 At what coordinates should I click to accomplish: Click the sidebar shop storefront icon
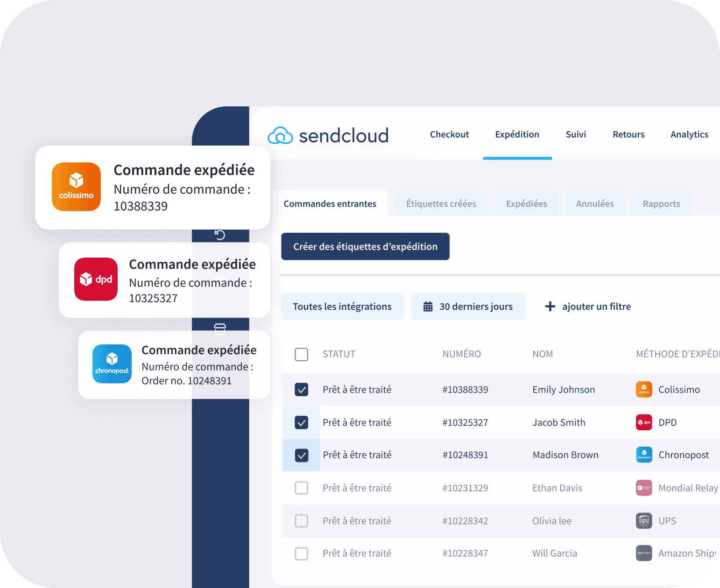pos(220,329)
